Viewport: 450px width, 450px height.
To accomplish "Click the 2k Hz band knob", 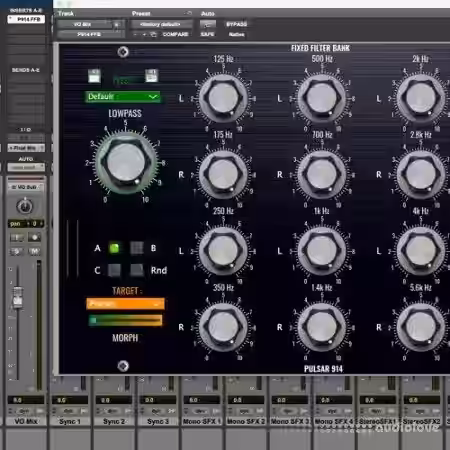I will tap(421, 98).
